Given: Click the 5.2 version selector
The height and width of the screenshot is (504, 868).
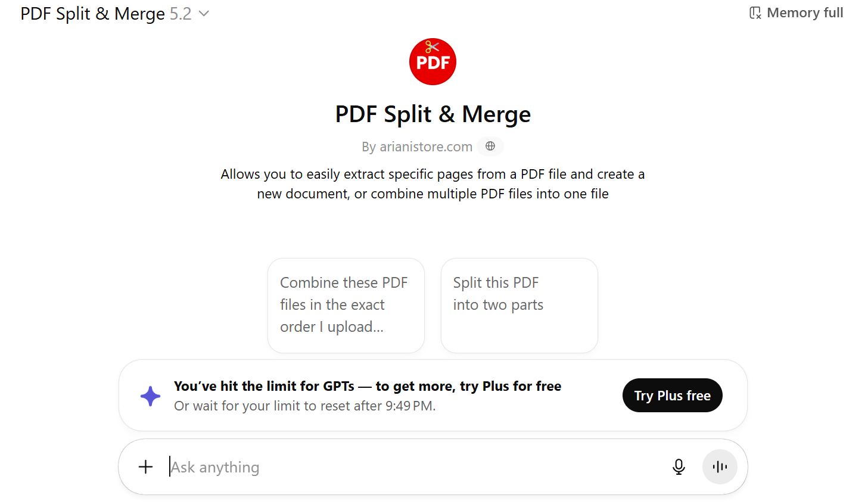Looking at the screenshot, I should click(181, 13).
